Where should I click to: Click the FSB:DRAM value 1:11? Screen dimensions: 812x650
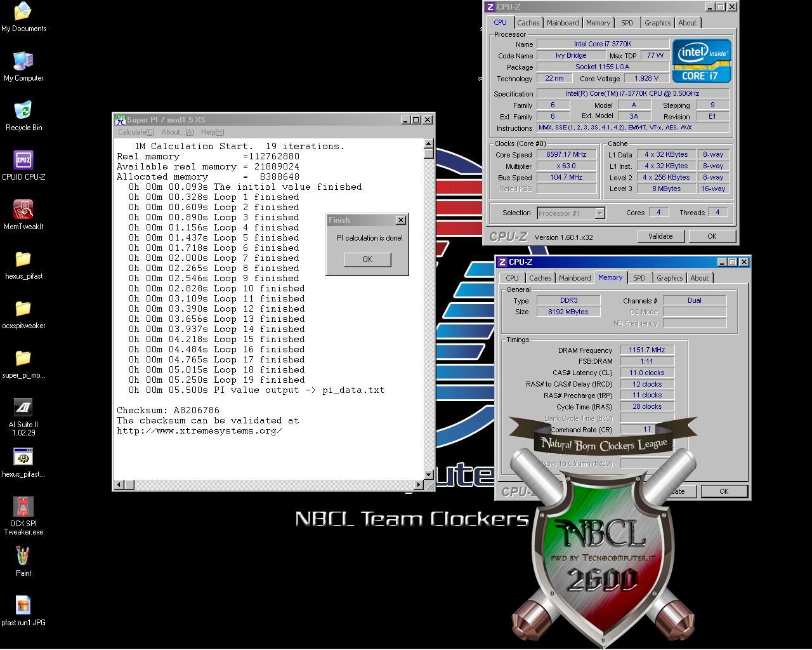click(x=647, y=361)
